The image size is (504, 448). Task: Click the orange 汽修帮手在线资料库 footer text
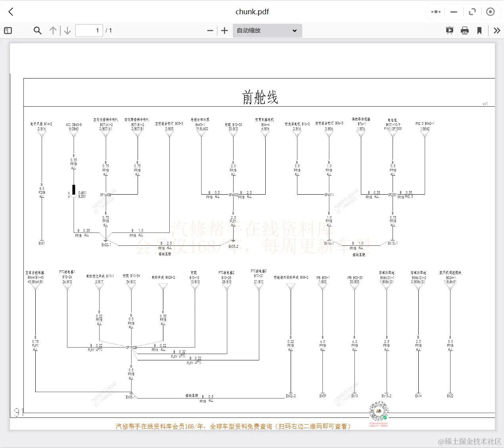(x=233, y=426)
